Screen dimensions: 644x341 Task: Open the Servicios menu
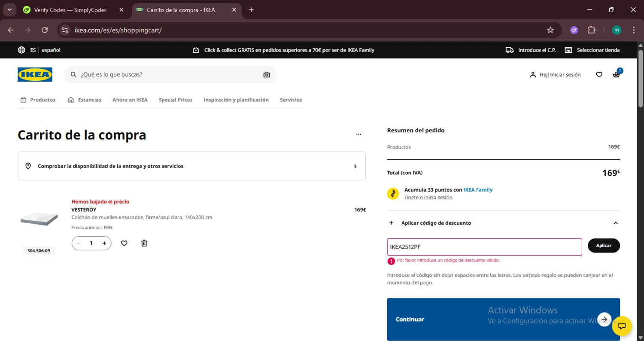pos(291,100)
